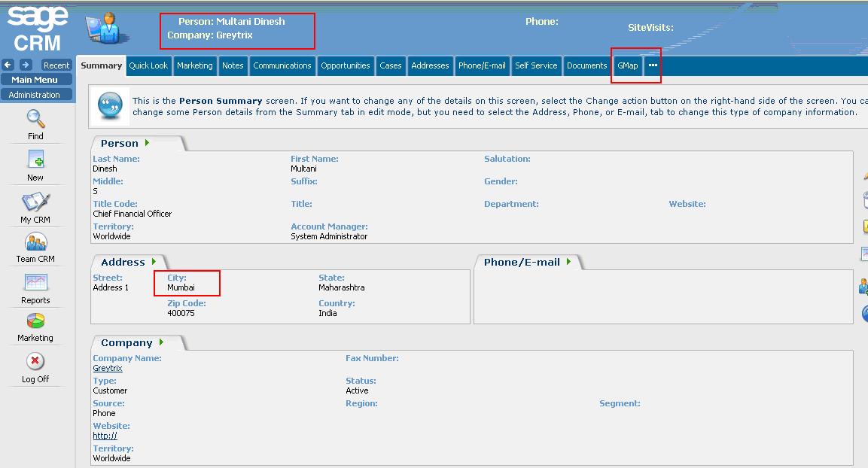The image size is (868, 468).
Task: Click the Title Code Chief Financial Officer
Action: (132, 214)
